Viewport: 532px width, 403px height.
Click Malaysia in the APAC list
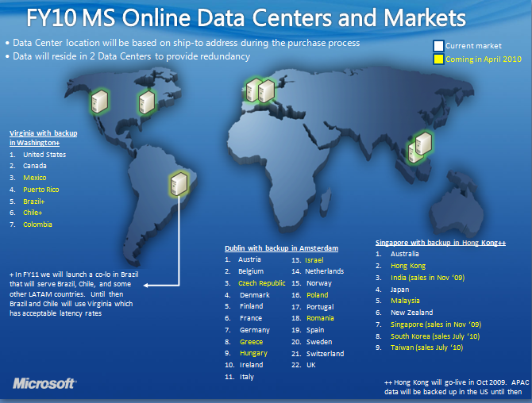click(405, 301)
